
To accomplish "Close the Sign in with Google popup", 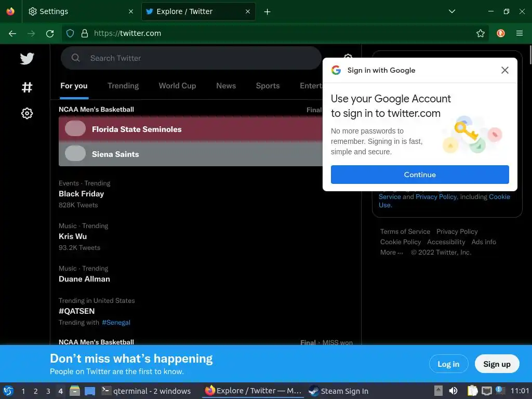I will pyautogui.click(x=504, y=70).
